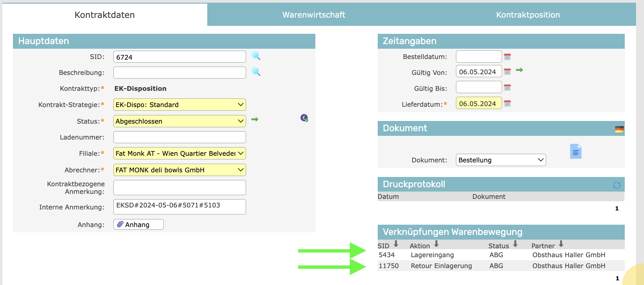Expand the Status dropdown showing Abgeschlossen
This screenshot has width=644, height=285.
tap(179, 121)
